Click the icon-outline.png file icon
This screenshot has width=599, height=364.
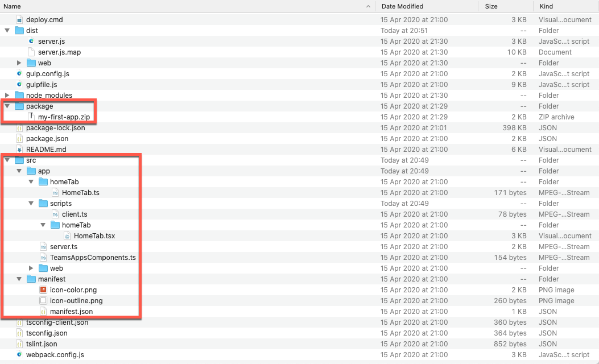pos(43,301)
